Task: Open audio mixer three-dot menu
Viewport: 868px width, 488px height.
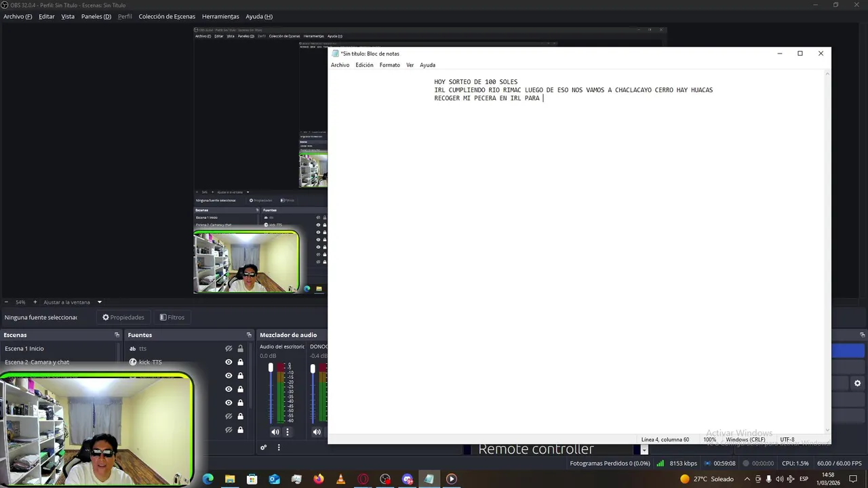Action: click(278, 447)
